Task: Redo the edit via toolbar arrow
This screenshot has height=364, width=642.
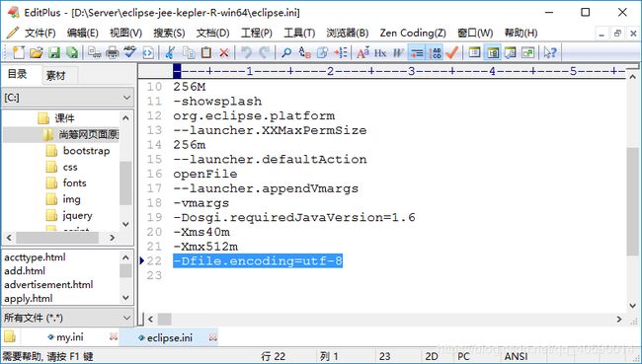Action: [264, 52]
